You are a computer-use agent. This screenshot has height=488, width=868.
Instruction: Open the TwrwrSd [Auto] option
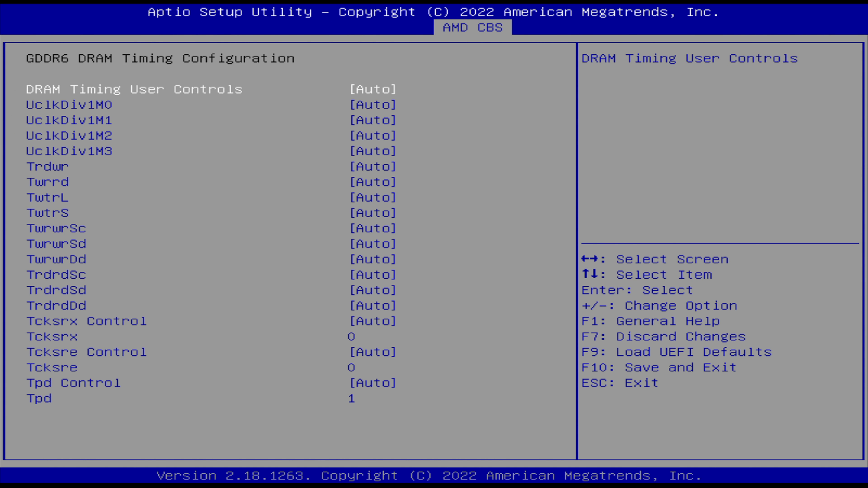coord(373,244)
